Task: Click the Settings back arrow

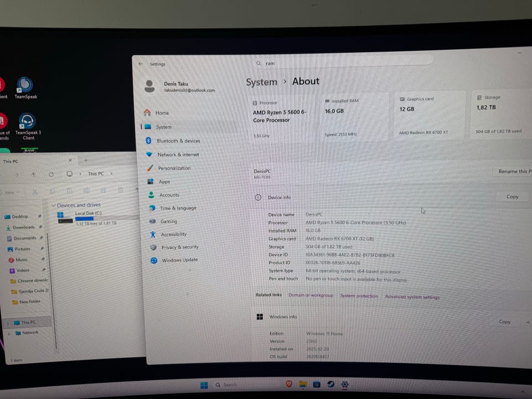Action: point(140,64)
